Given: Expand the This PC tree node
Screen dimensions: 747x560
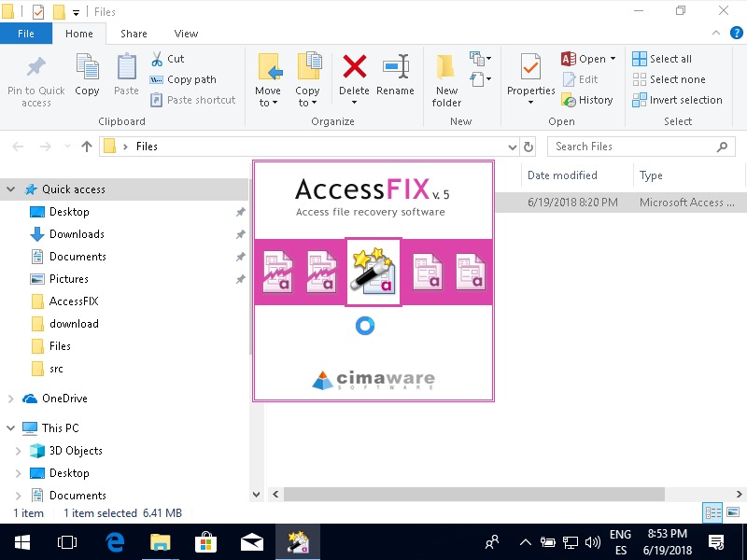Looking at the screenshot, I should [11, 428].
